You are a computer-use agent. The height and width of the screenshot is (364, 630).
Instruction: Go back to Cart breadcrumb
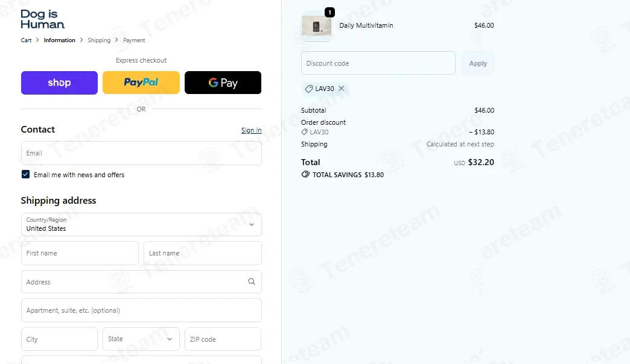(26, 40)
